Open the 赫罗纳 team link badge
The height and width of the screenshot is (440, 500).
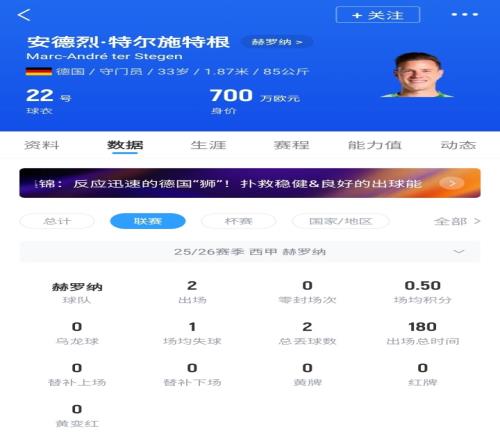click(x=277, y=42)
